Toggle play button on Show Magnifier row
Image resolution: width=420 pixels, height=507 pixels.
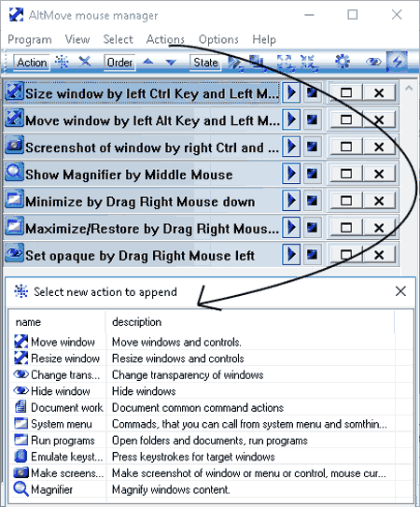291,174
